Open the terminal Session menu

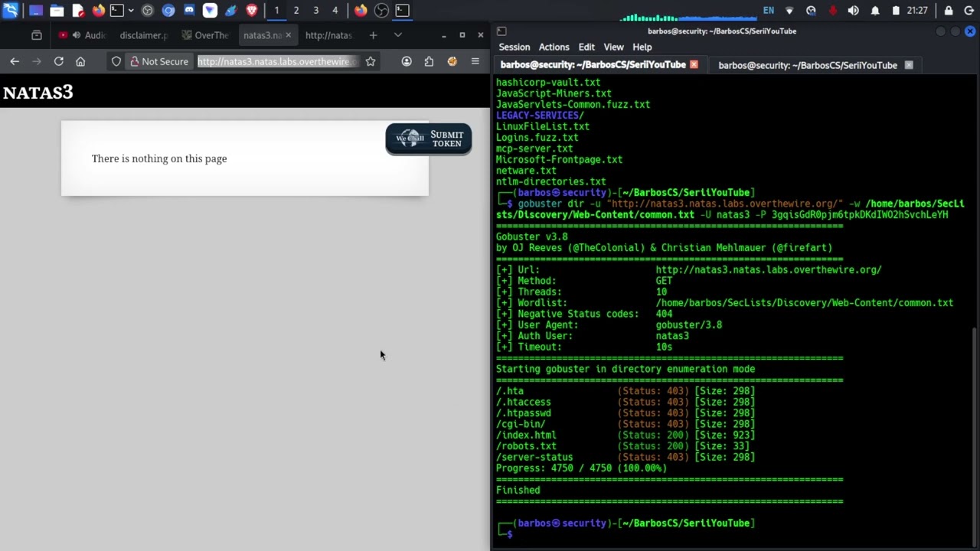pyautogui.click(x=514, y=47)
